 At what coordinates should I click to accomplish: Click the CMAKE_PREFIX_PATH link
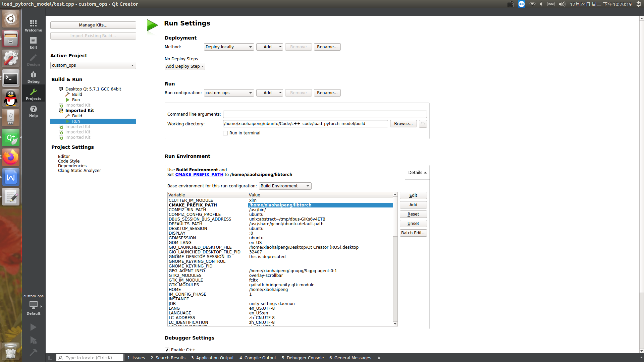coord(199,175)
